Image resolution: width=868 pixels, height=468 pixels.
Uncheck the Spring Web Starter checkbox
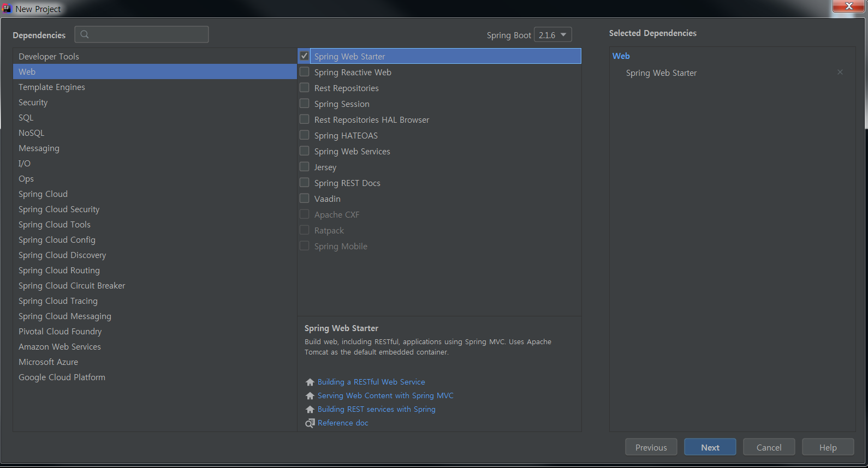coord(305,56)
